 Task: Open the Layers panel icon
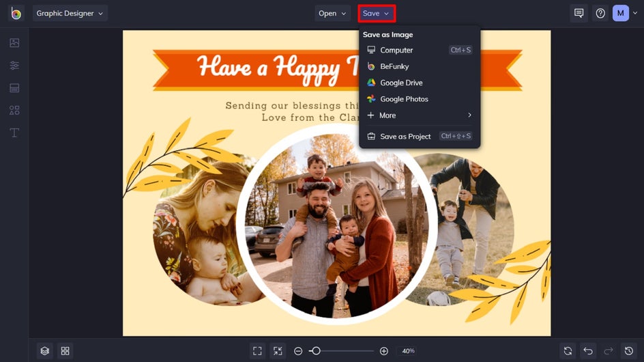pos(45,351)
